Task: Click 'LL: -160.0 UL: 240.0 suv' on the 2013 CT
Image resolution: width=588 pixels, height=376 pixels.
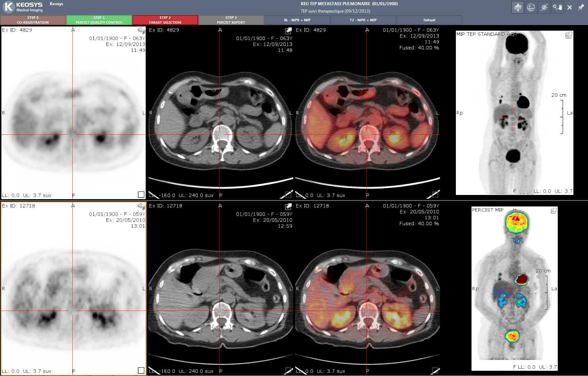Action: pos(181,195)
